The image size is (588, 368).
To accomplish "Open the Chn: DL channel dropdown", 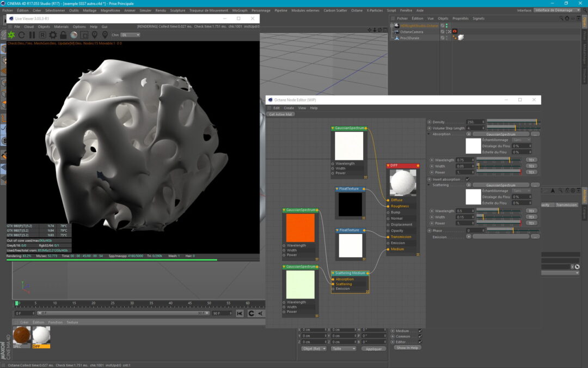I will pos(130,35).
